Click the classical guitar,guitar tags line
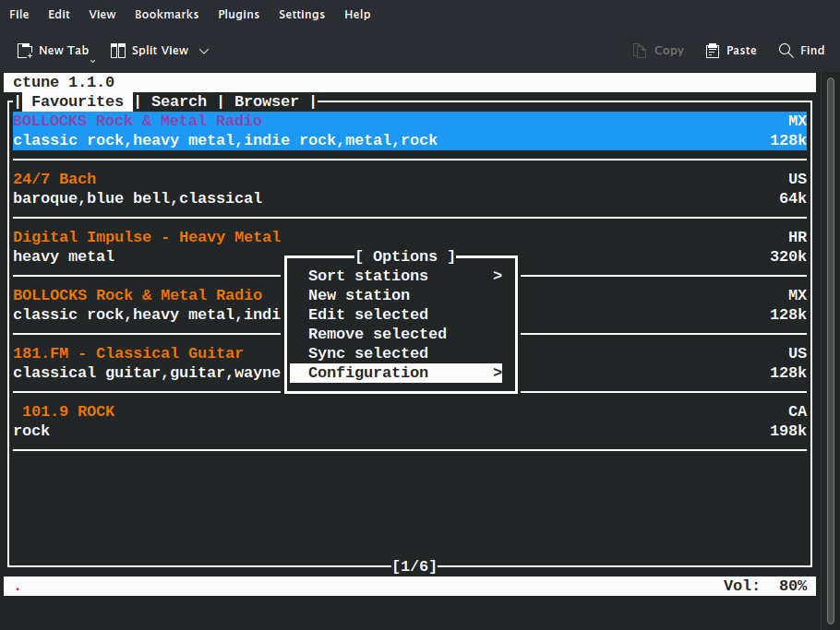 point(147,373)
